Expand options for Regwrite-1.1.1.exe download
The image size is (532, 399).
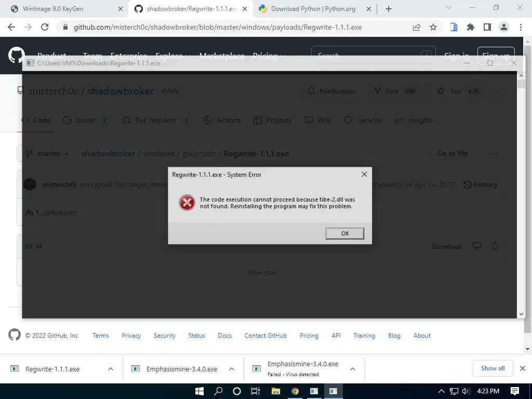pyautogui.click(x=111, y=369)
